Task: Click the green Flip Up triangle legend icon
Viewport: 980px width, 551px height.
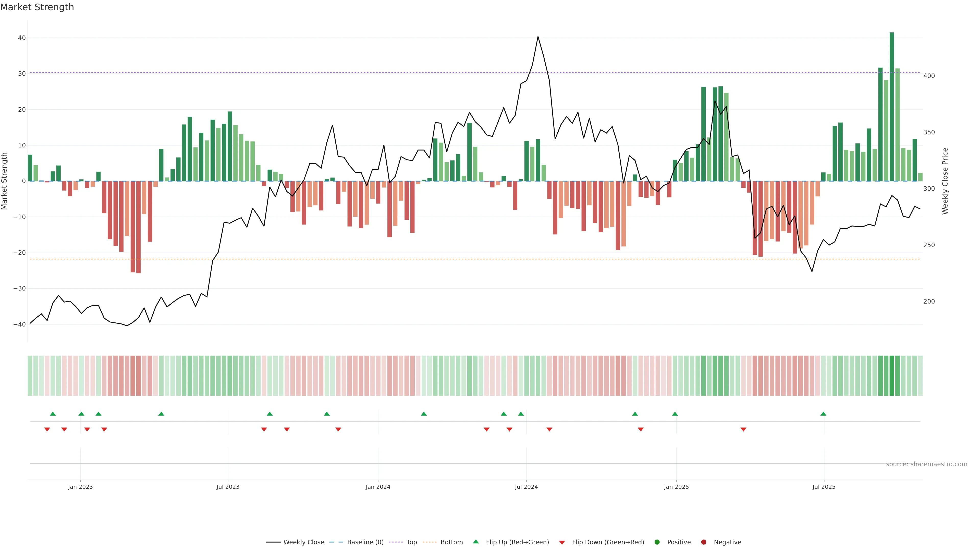Action: coord(475,542)
